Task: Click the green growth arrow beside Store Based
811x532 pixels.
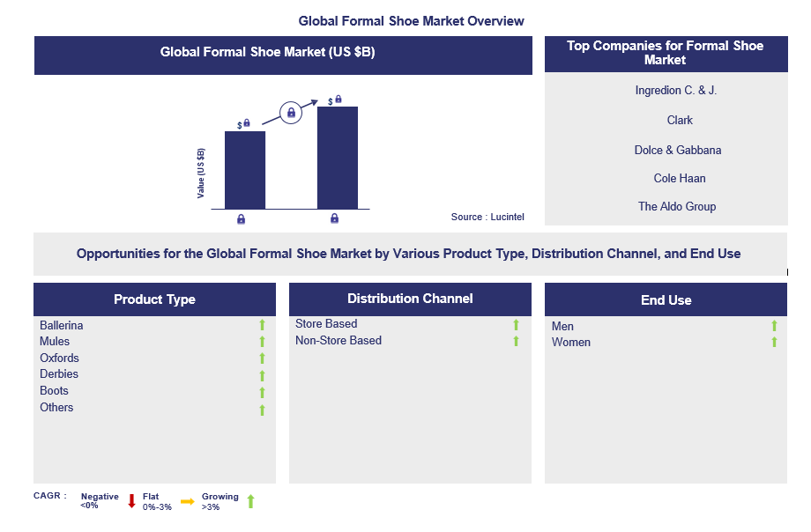Action: [517, 325]
